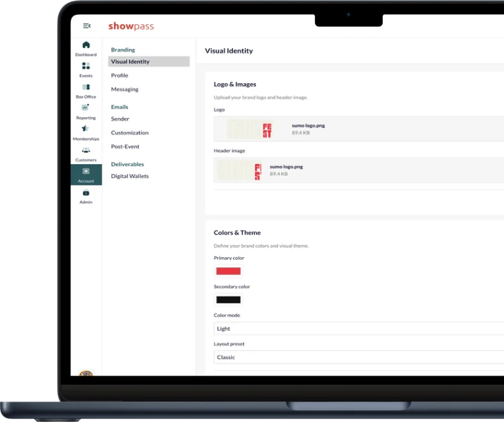Select the Account sidebar item
The image size is (504, 422).
click(x=86, y=175)
